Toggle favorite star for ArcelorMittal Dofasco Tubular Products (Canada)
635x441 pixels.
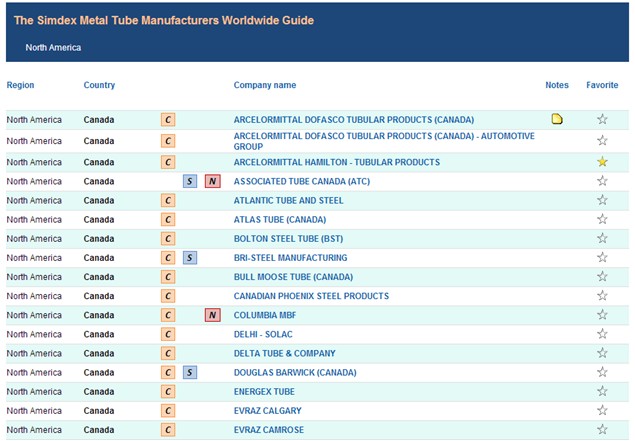point(602,119)
